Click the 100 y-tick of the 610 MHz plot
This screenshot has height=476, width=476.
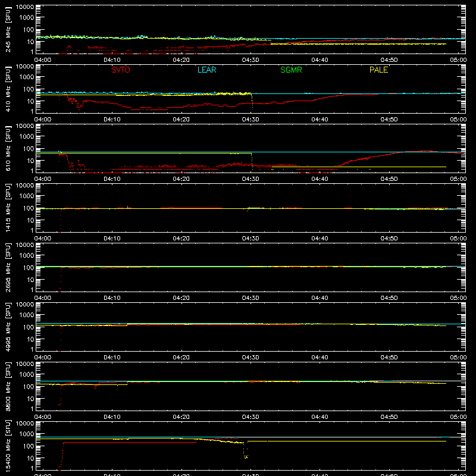coord(29,149)
